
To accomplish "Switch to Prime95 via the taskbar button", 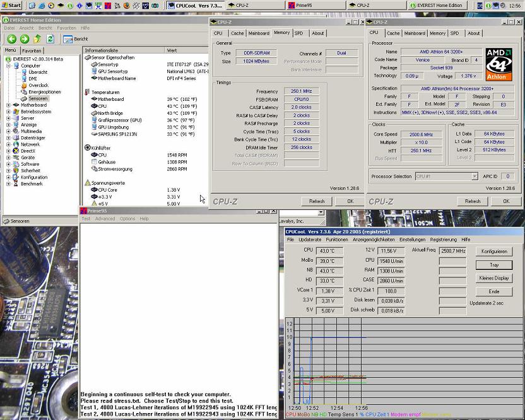I will (315, 5).
